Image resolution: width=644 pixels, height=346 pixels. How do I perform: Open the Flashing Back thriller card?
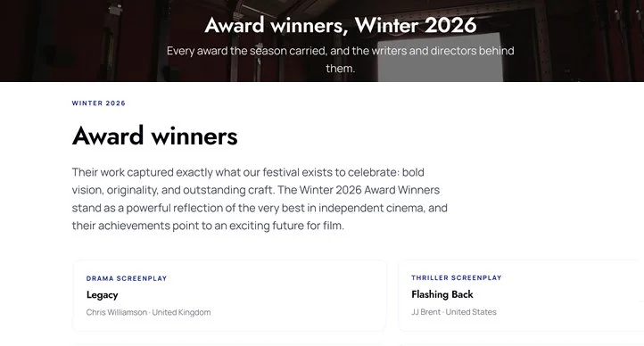[x=521, y=295]
